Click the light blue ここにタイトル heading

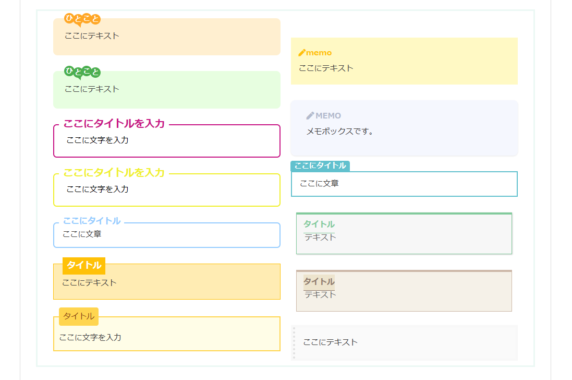(x=92, y=221)
